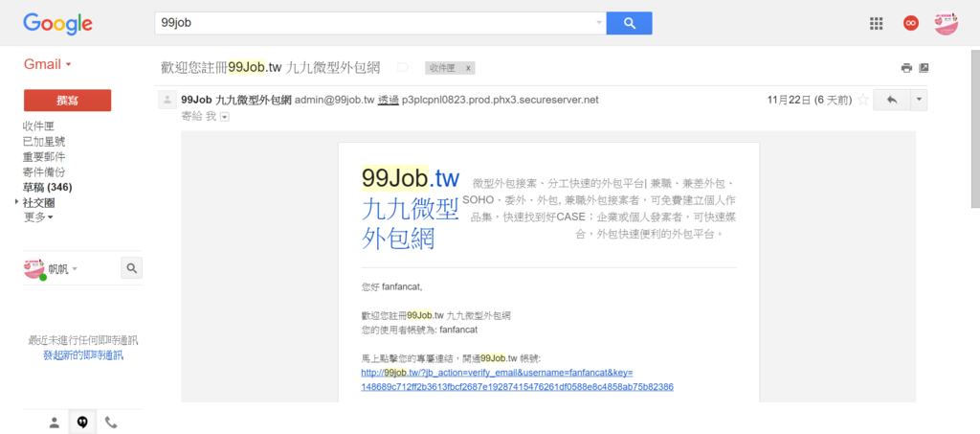980x434 pixels.
Task: Open more reply options arrow
Action: 919,100
